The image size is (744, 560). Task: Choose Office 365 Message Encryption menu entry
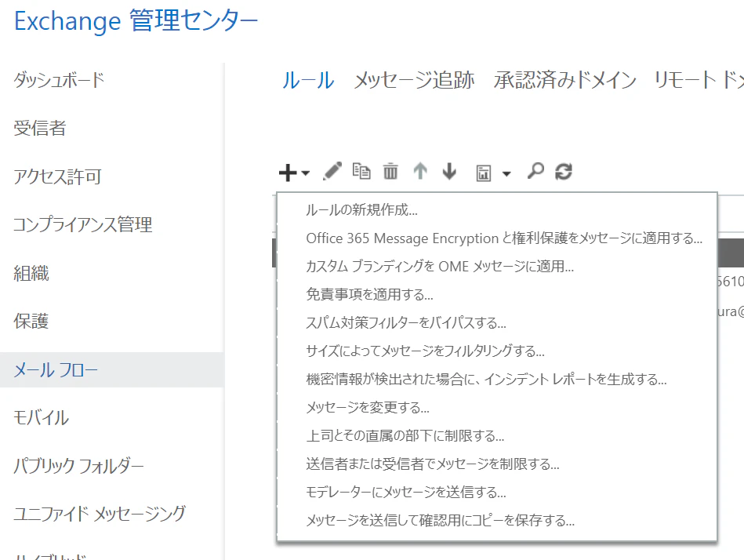click(504, 238)
